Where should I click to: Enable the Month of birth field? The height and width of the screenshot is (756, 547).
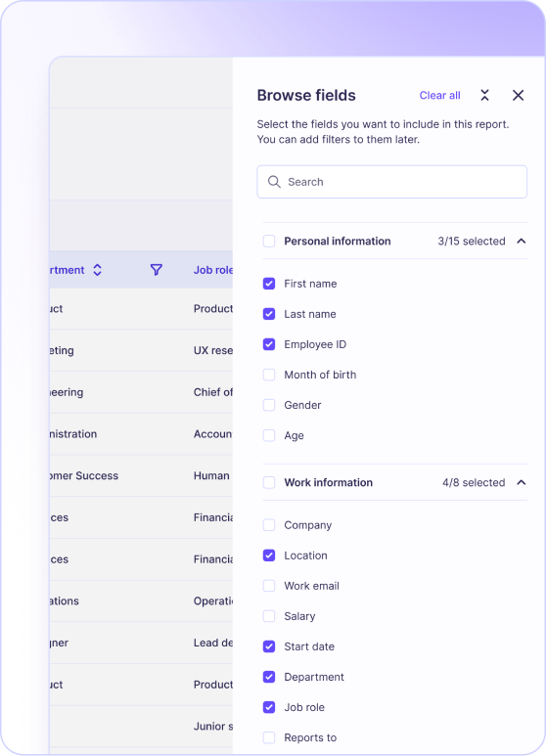tap(269, 375)
